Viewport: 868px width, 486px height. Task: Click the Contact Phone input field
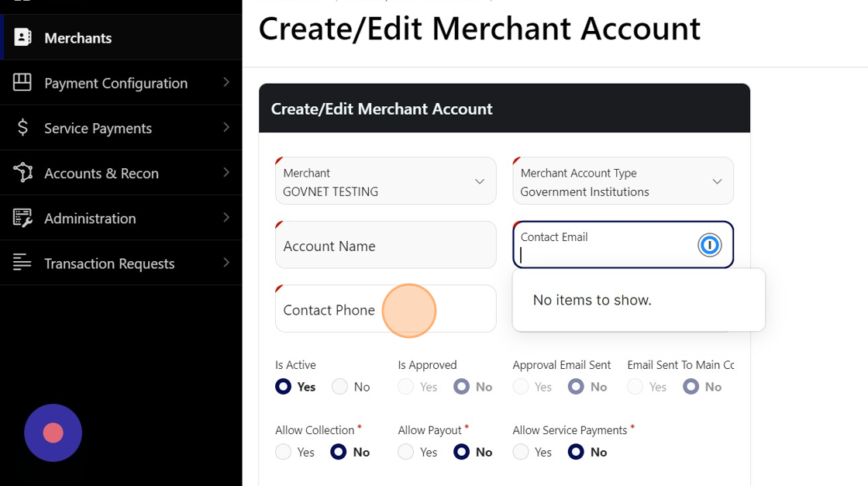point(385,309)
